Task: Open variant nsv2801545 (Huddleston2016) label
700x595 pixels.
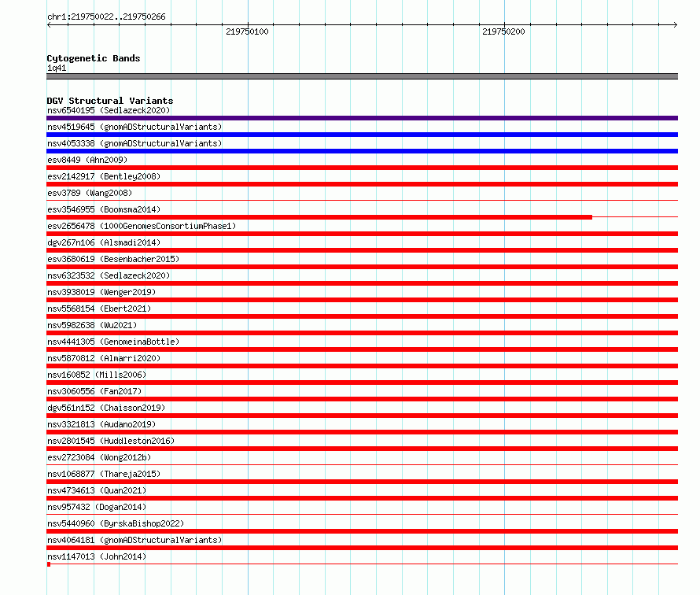Action: coord(111,441)
